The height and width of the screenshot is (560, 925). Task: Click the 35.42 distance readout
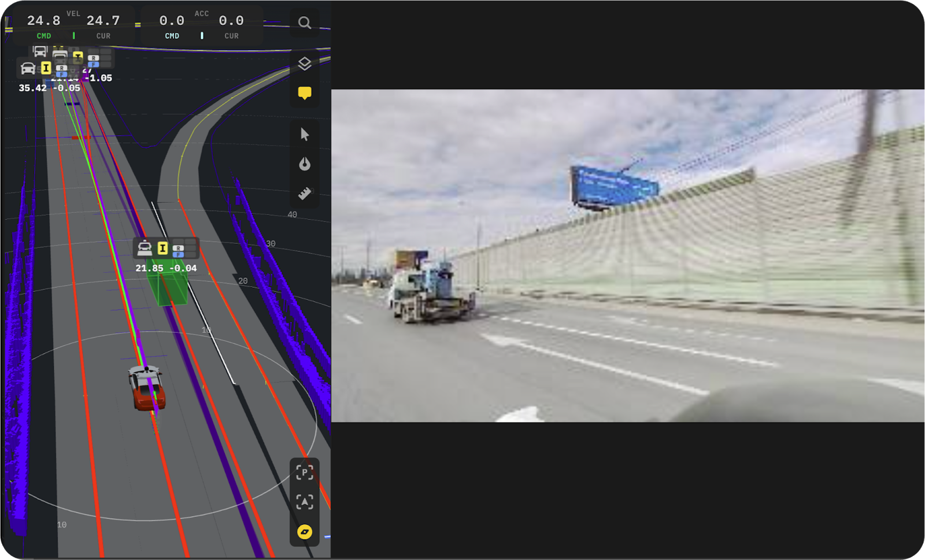click(x=32, y=88)
